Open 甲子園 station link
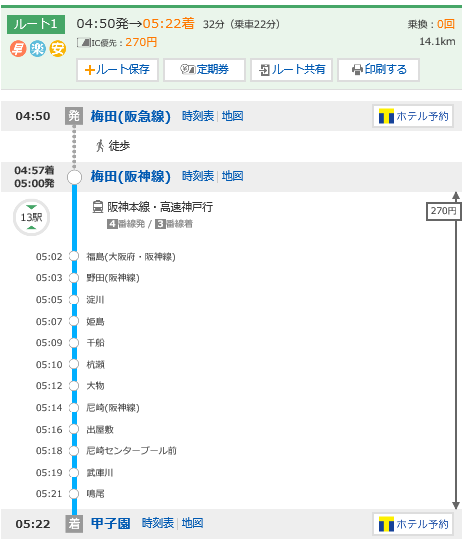The height and width of the screenshot is (545, 465). point(111,524)
